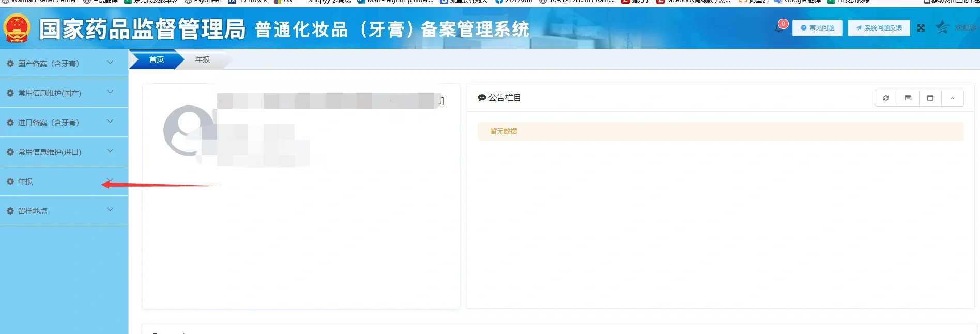980x334 pixels.
Task: Open 常用信息维护(国产) sidebar menu
Action: pyautogui.click(x=64, y=93)
